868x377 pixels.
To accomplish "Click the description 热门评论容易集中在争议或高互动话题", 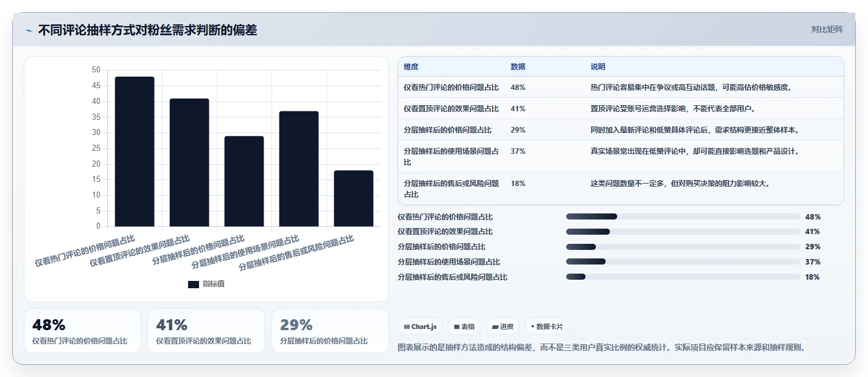I will [691, 88].
